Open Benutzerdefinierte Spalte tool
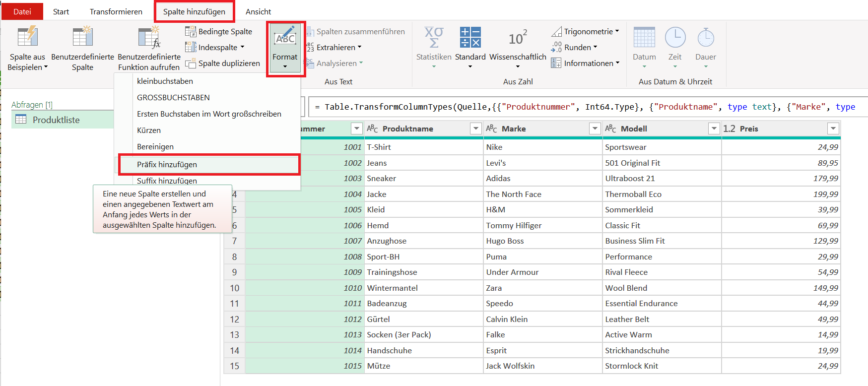The width and height of the screenshot is (868, 386). tap(82, 37)
